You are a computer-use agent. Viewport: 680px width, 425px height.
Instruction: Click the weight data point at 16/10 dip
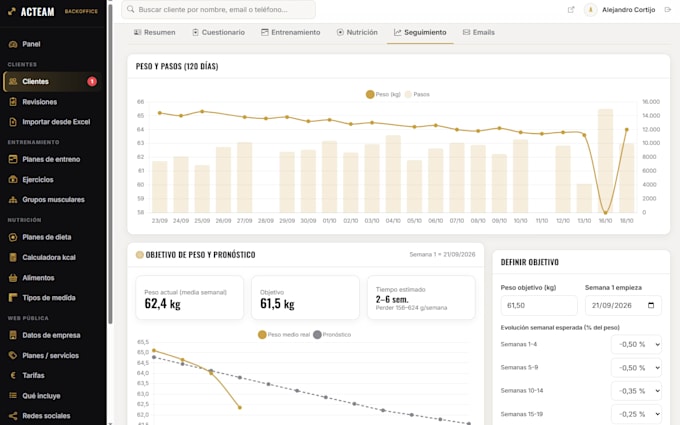[605, 212]
